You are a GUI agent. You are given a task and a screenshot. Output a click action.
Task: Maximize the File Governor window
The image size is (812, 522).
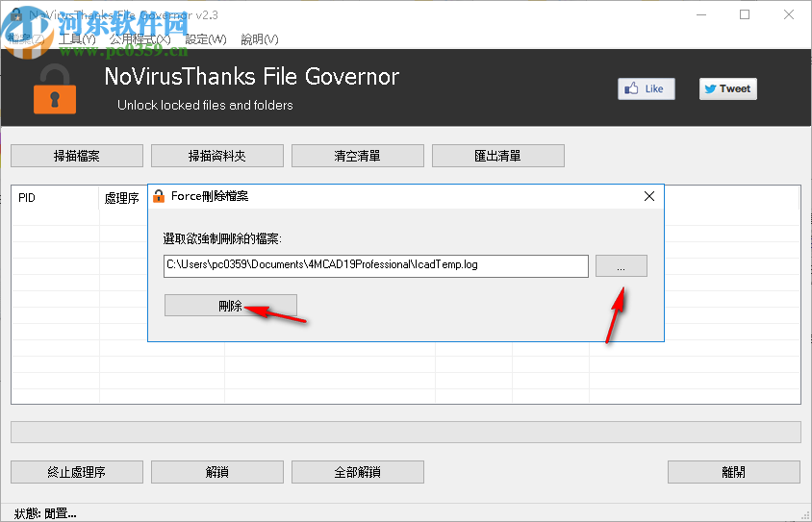pyautogui.click(x=744, y=14)
